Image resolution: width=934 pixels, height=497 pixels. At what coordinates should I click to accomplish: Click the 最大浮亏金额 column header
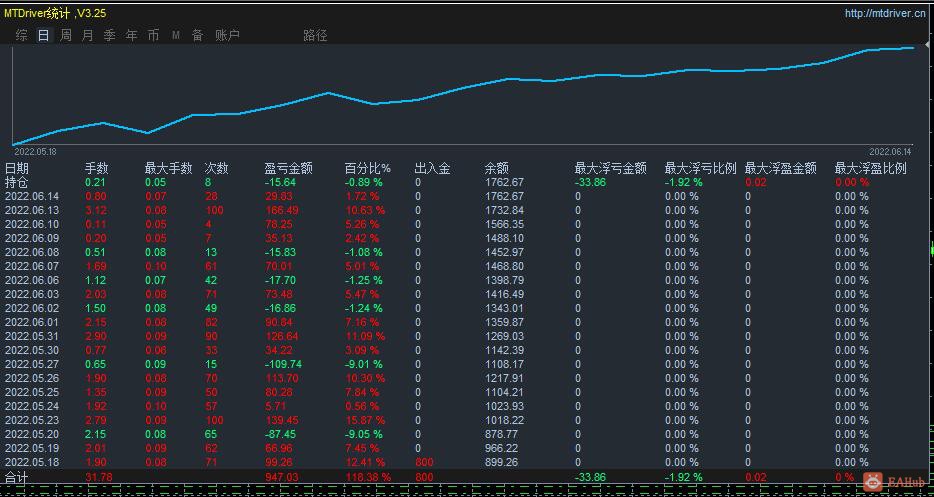pyautogui.click(x=611, y=169)
